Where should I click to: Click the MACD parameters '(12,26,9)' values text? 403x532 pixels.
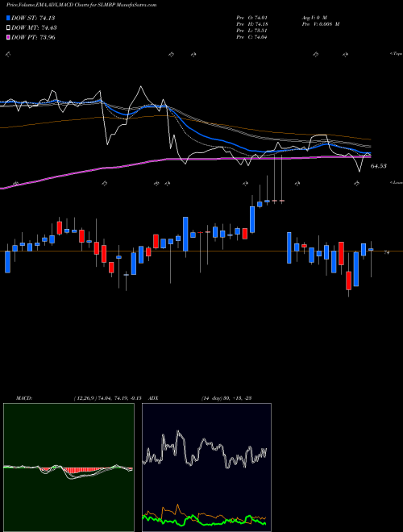click(x=107, y=398)
